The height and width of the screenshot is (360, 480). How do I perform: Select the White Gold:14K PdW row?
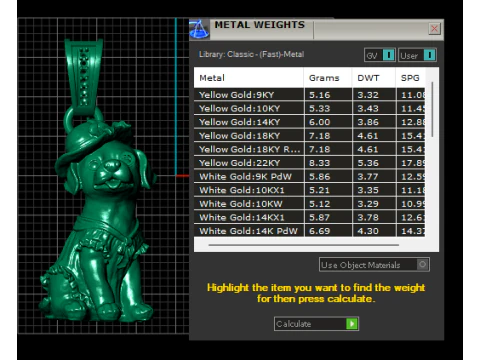pos(309,231)
